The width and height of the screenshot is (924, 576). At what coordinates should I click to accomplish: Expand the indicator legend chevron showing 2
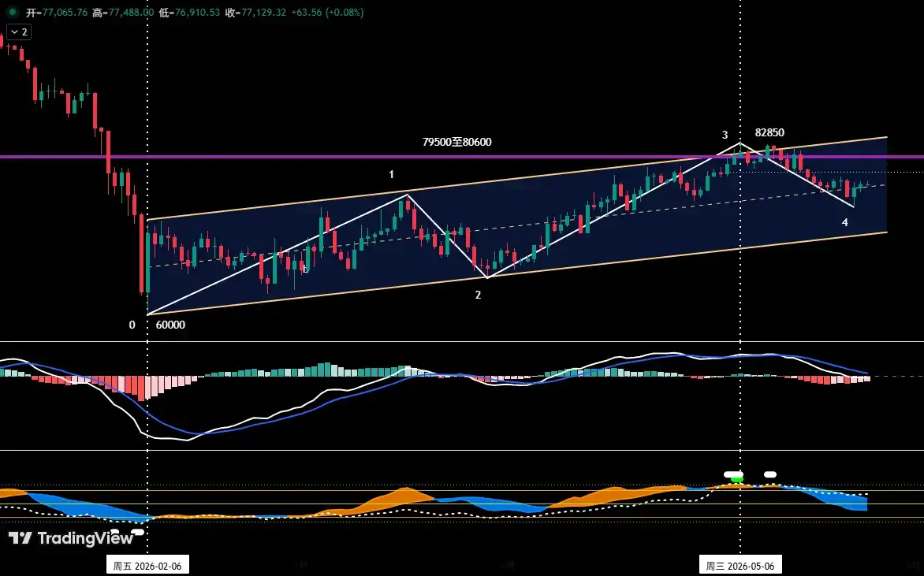pos(19,32)
